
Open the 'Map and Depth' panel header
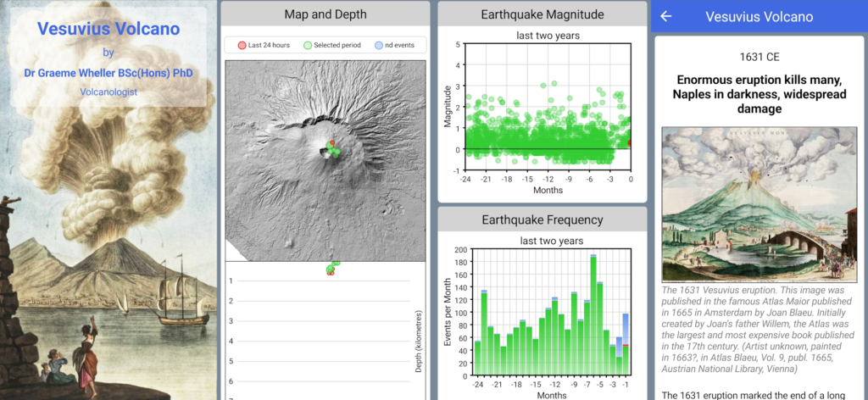click(325, 14)
